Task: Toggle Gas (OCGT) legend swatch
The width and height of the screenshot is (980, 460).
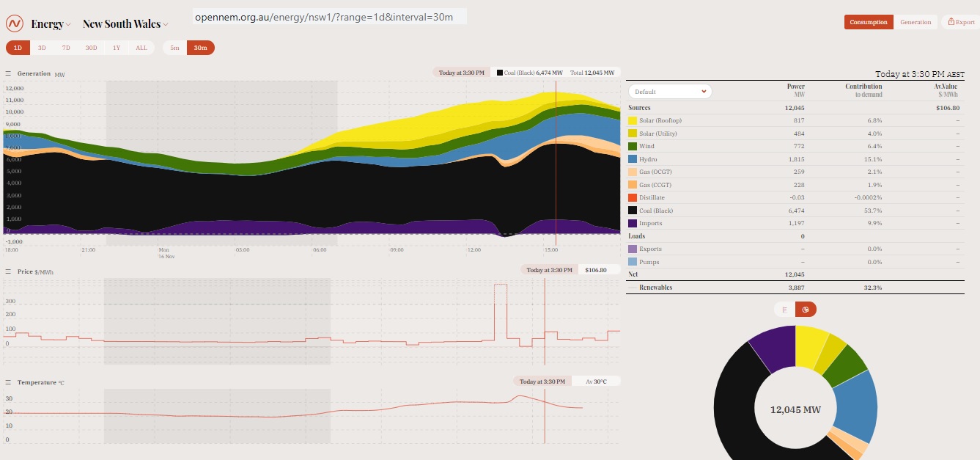Action: pos(632,172)
